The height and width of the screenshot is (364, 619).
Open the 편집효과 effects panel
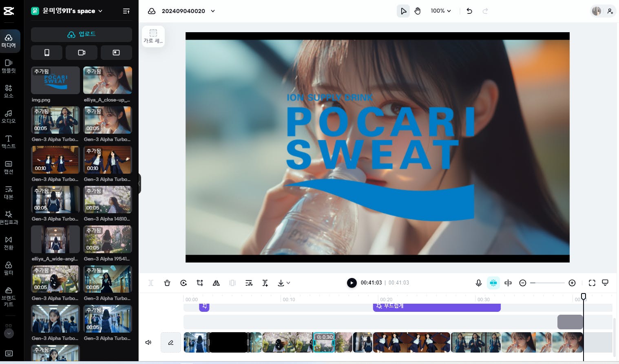tap(9, 218)
